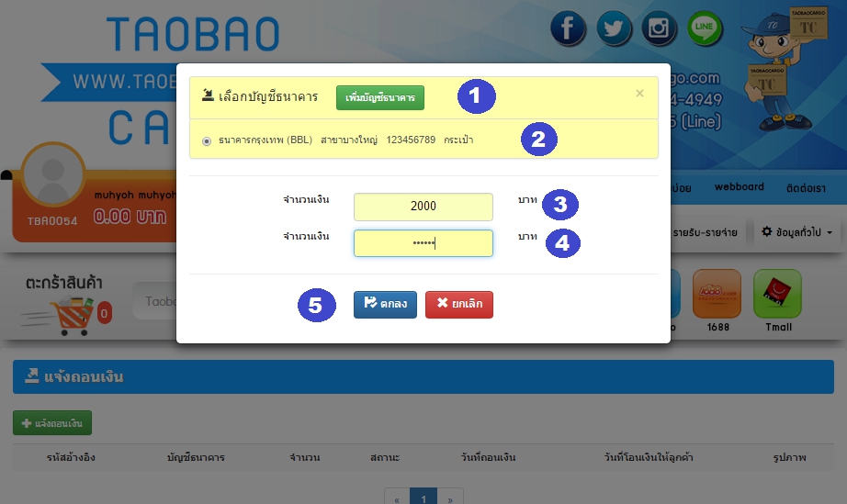Expand the ข้อมูลทั่วไป dropdown menu
Image resolution: width=847 pixels, height=504 pixels.
797,233
